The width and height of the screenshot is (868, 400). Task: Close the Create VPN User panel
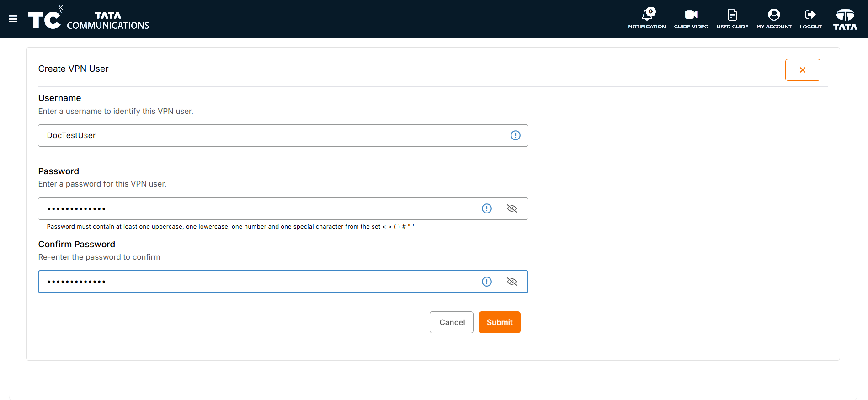click(803, 70)
